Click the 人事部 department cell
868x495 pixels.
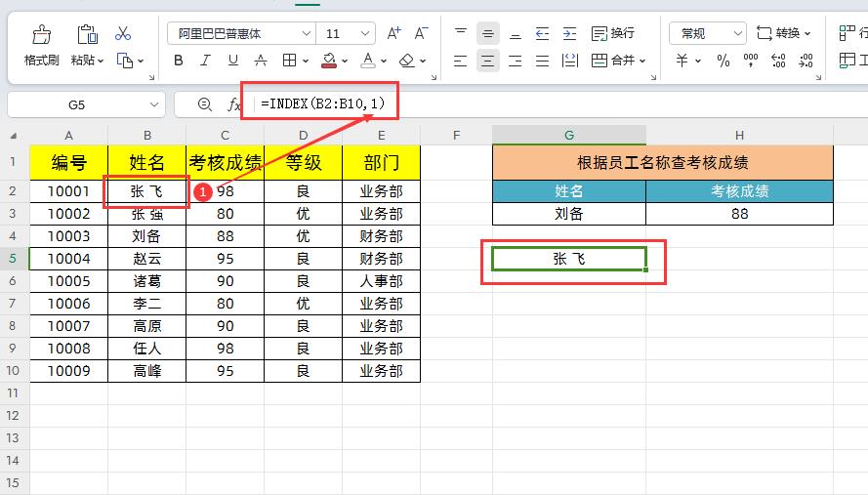(x=382, y=281)
